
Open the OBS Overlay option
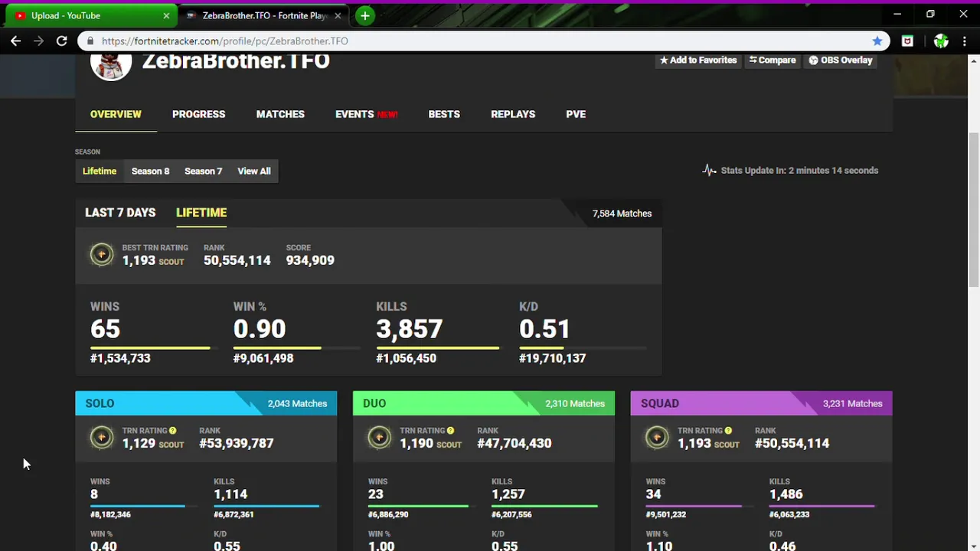pyautogui.click(x=841, y=60)
